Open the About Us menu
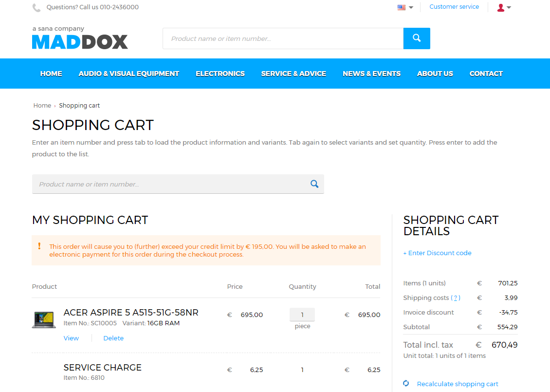Image resolution: width=550 pixels, height=392 pixels. (435, 74)
